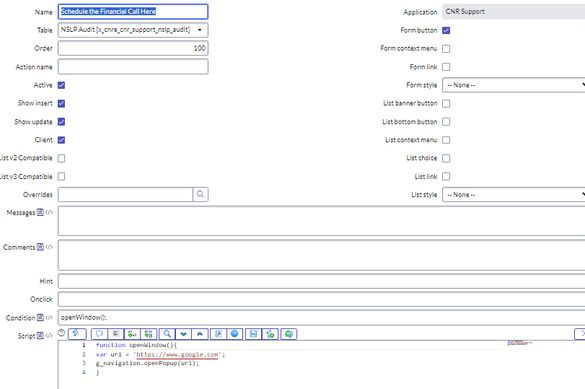This screenshot has height=389, width=585.
Task: Click the Overrides reference field
Action: [125, 194]
